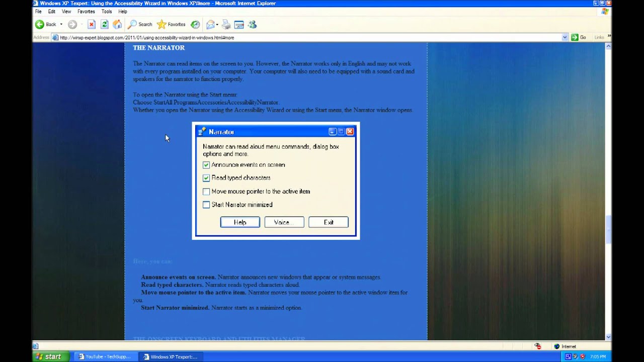644x362 pixels.
Task: Open the Favorites menu
Action: pos(86,11)
